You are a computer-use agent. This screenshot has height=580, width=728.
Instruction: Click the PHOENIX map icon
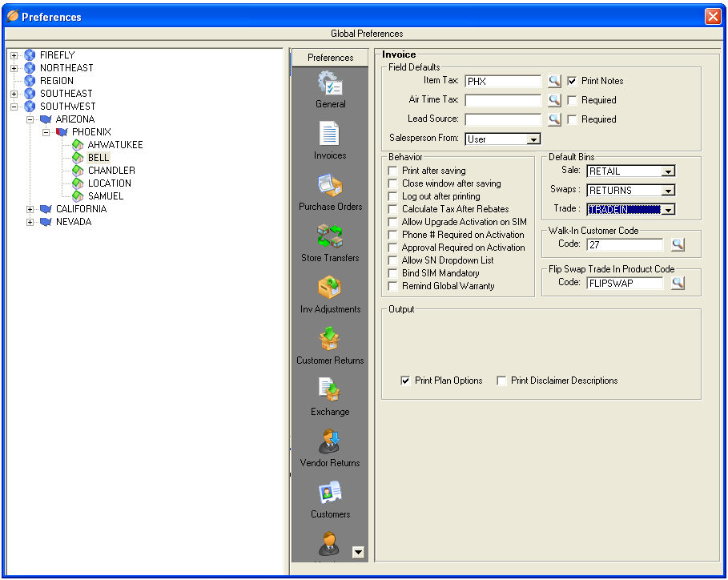click(62, 132)
